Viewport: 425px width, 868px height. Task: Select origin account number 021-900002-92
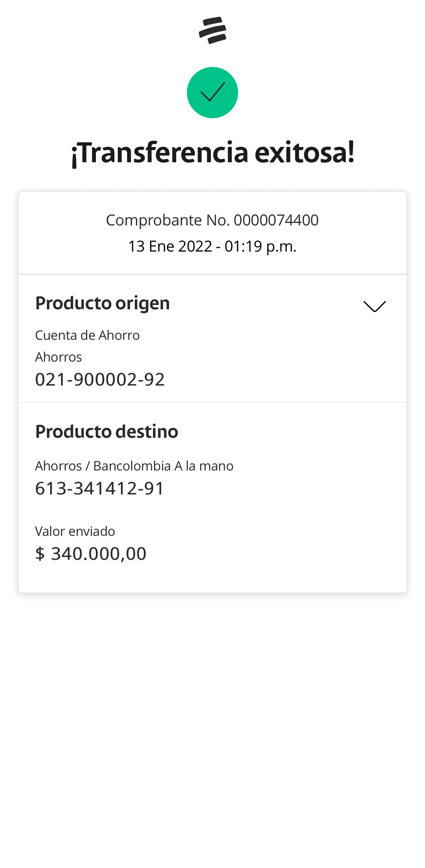click(x=100, y=379)
